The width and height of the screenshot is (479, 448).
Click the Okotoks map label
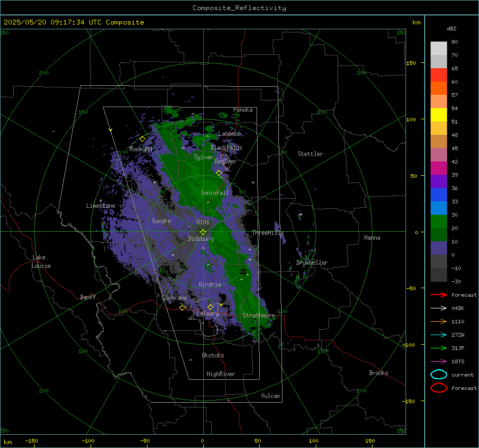click(213, 355)
